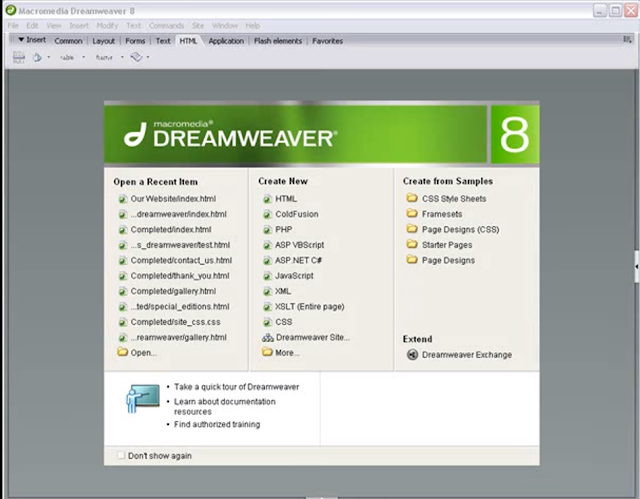The height and width of the screenshot is (499, 640).
Task: Click the More... folder icon
Action: [267, 352]
